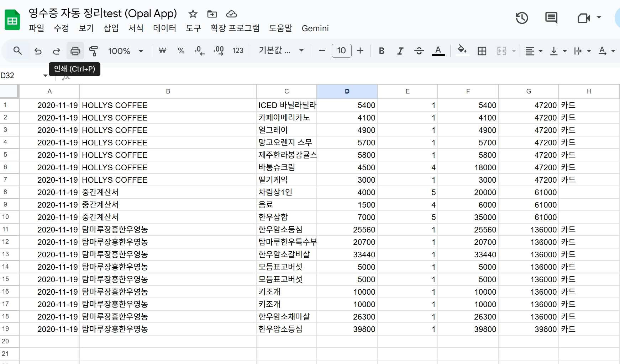Open the comments panel icon

click(x=551, y=18)
